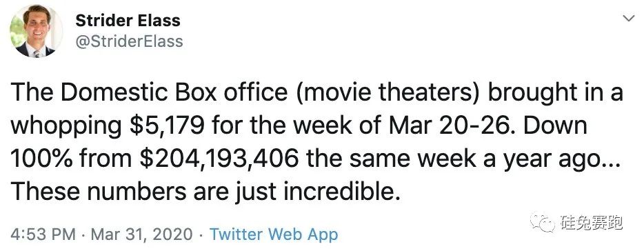Click the $5,179 figure in the tweet
644x251 pixels.
tap(167, 126)
